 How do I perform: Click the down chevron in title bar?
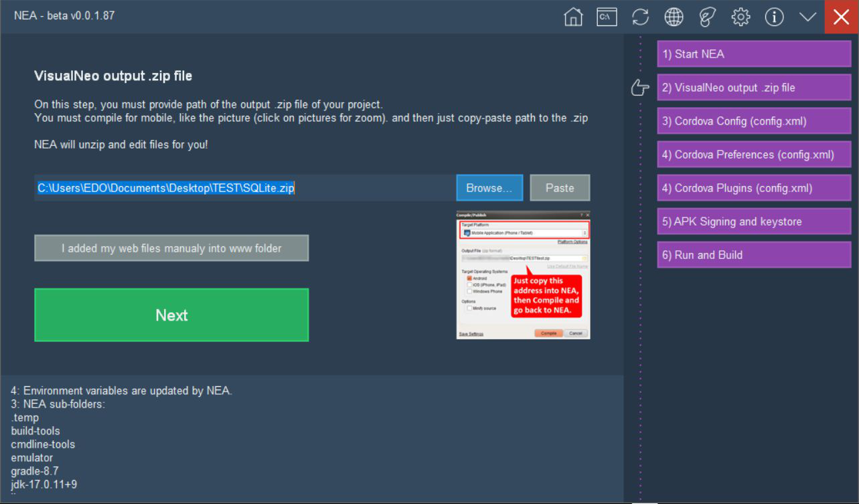tap(807, 17)
